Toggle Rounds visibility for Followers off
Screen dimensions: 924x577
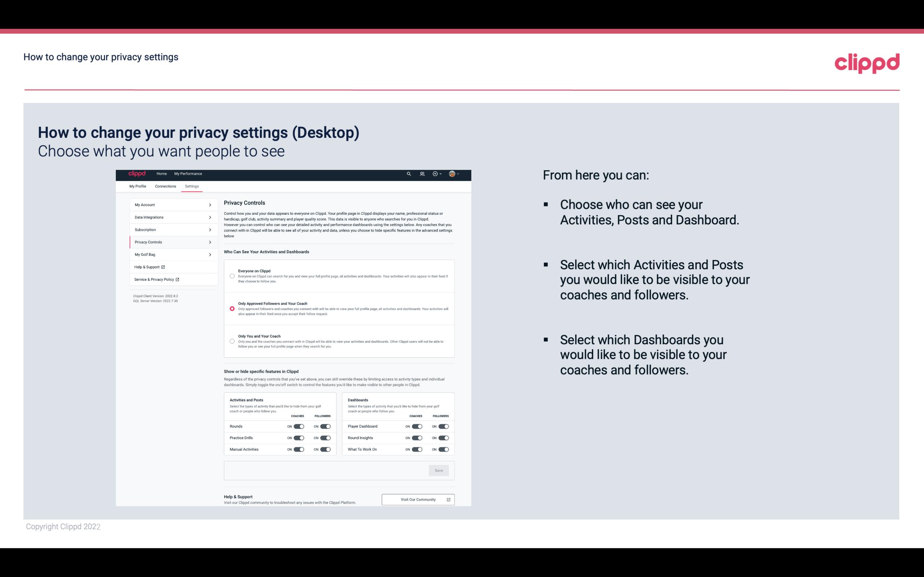coord(325,426)
